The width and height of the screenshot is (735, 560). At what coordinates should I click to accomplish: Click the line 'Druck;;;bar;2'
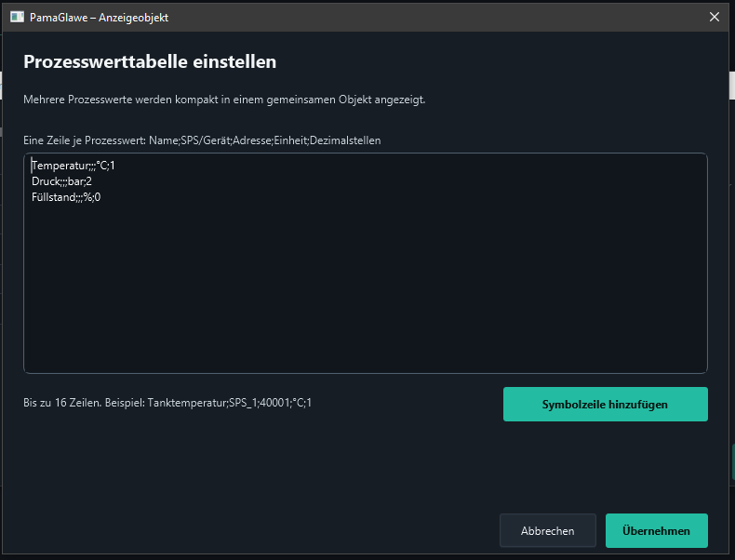(x=62, y=181)
